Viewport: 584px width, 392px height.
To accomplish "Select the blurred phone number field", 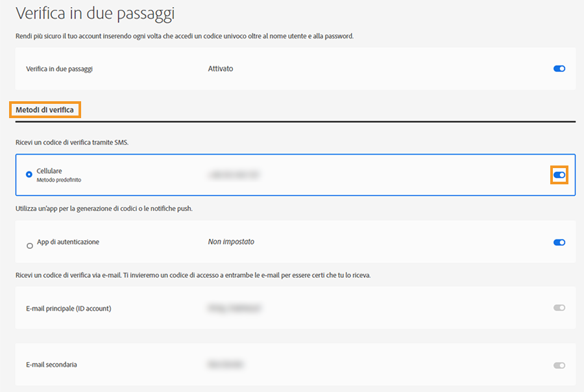I will coord(235,174).
